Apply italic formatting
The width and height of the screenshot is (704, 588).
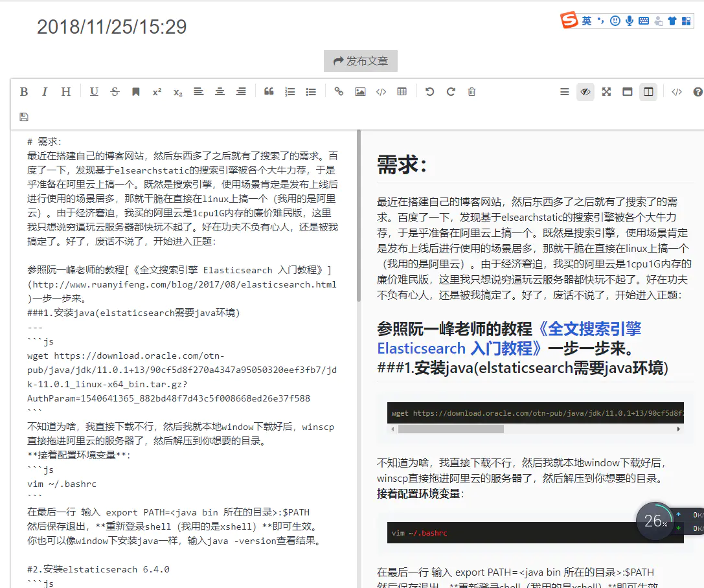(x=45, y=92)
